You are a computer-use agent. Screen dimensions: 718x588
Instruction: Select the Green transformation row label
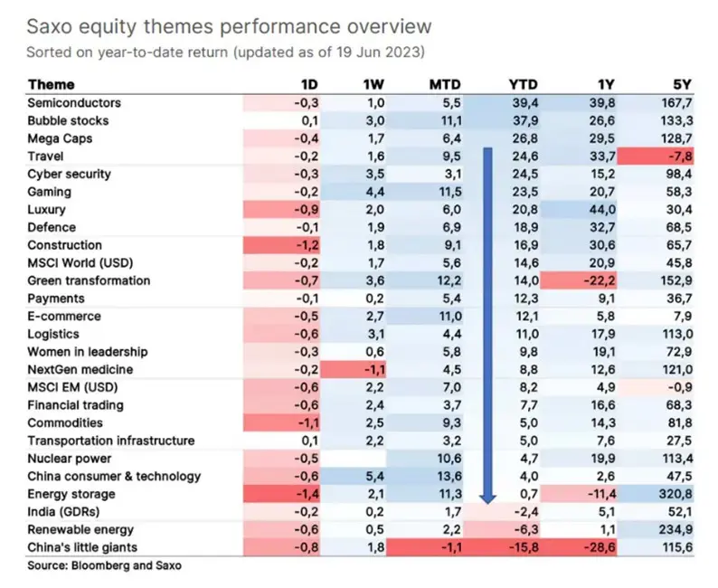88,280
